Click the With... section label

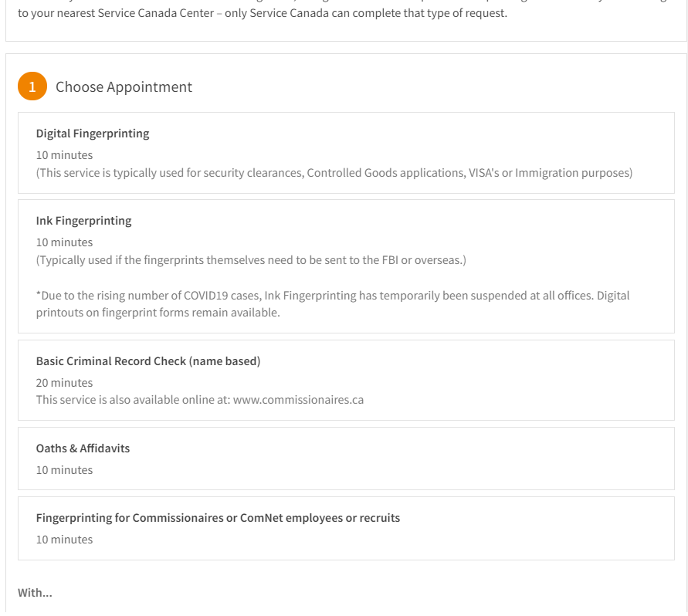point(35,593)
